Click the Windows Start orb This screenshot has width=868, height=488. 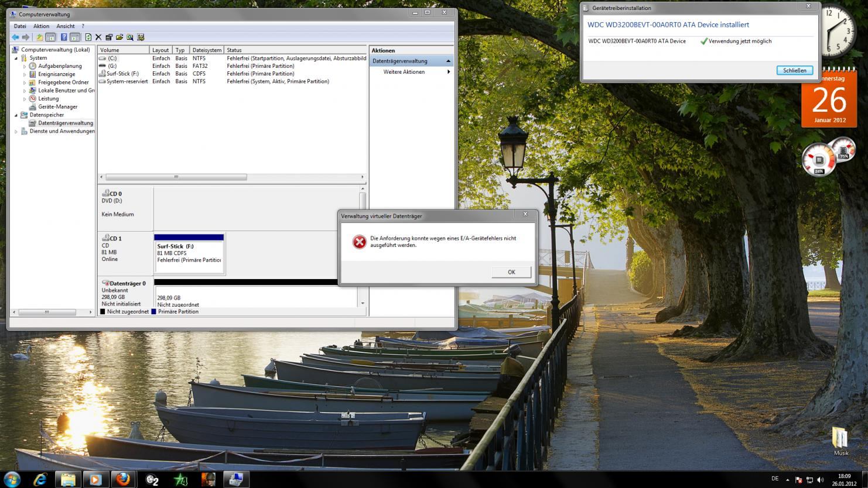[12, 479]
